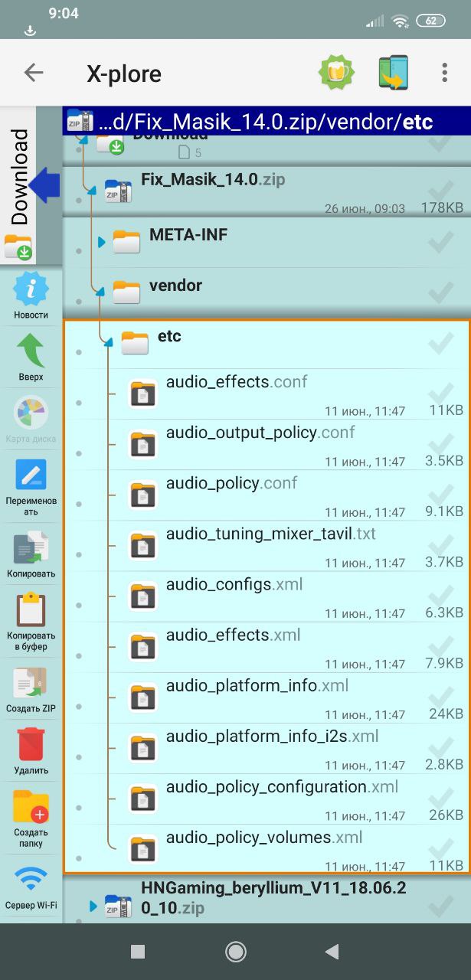Image resolution: width=471 pixels, height=980 pixels.
Task: Switch to the Download pane tab
Action: pyautogui.click(x=20, y=182)
